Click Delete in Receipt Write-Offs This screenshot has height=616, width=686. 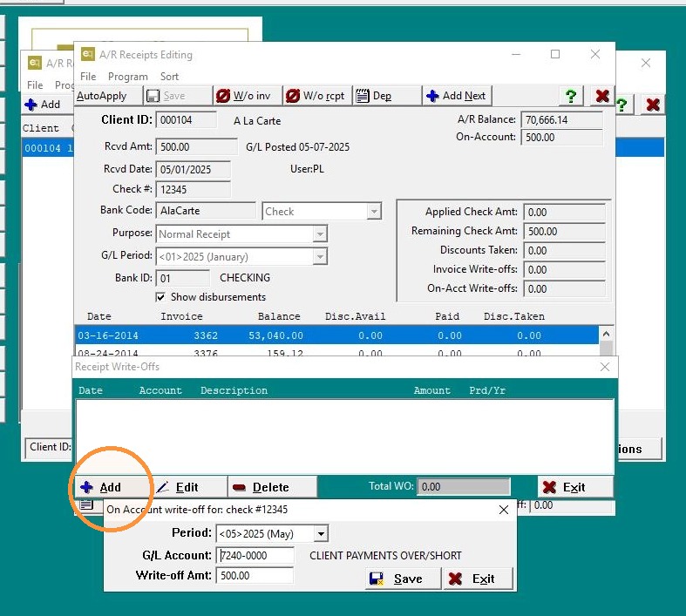coord(272,487)
